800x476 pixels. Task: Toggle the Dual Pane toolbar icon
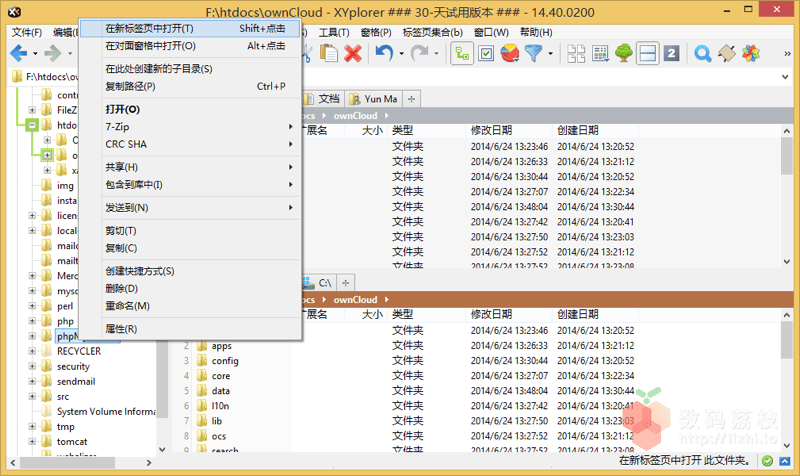647,53
